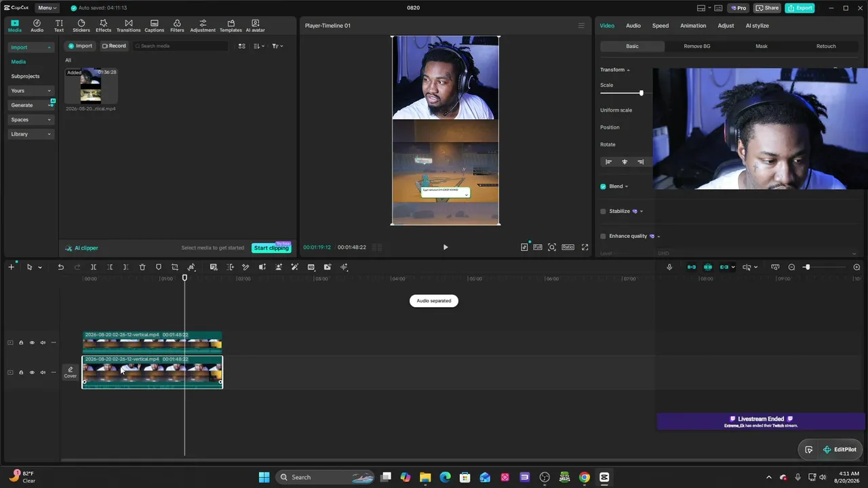Open the Captions panel
Image resolution: width=868 pixels, height=488 pixels.
[154, 26]
